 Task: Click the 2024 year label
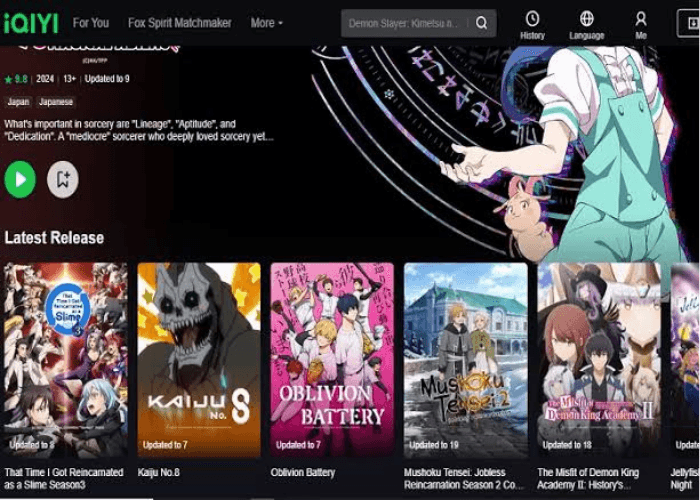pos(45,79)
